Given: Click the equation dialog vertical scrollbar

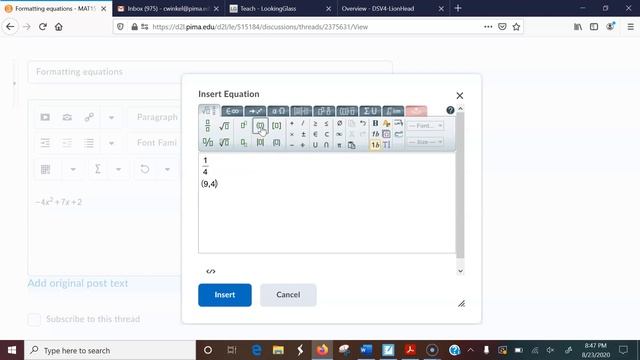Looking at the screenshot, I should tap(460, 186).
